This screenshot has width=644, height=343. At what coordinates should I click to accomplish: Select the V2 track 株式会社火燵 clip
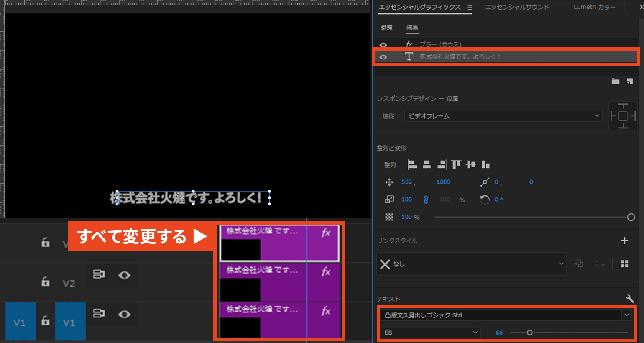(x=279, y=282)
